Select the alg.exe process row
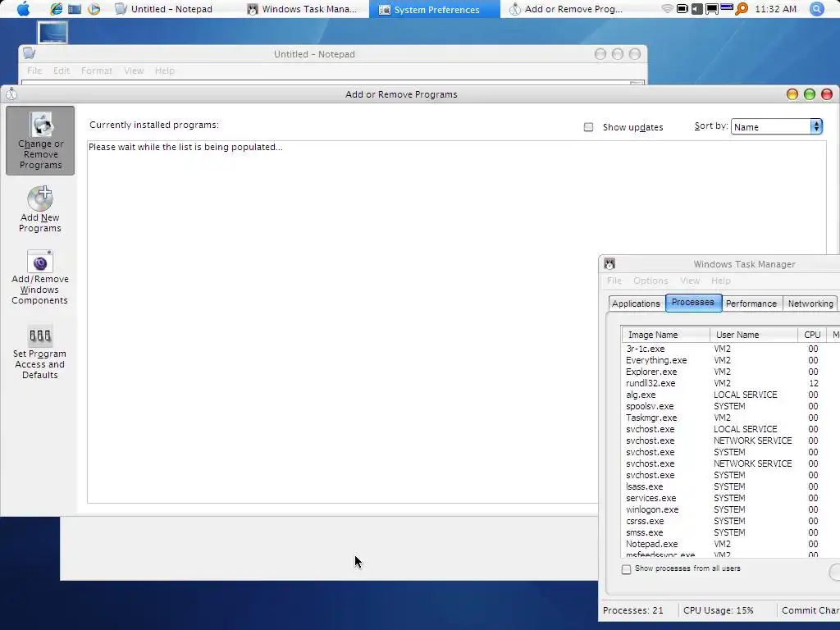840x630 pixels. [731, 395]
